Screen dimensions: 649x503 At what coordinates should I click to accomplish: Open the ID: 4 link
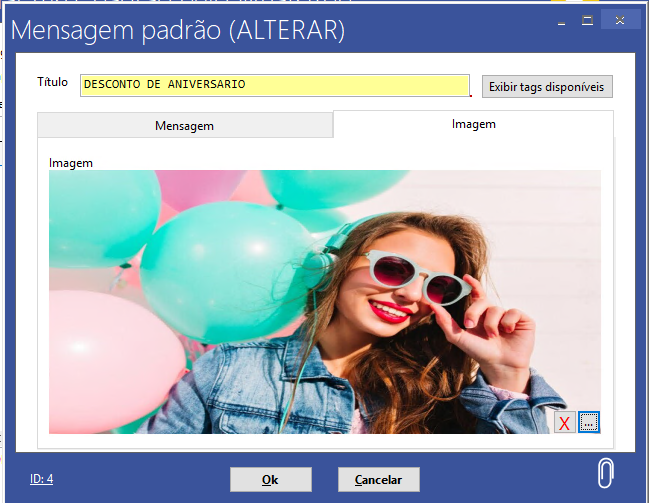coord(41,479)
